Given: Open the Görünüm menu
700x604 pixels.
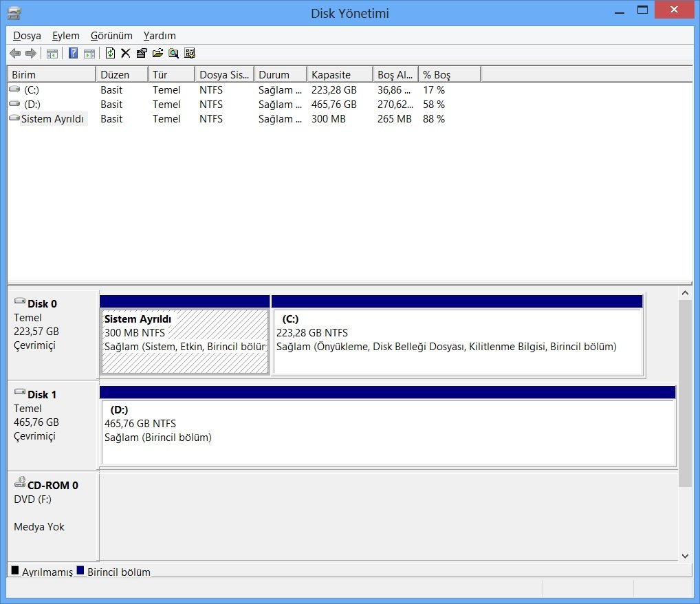Looking at the screenshot, I should [x=111, y=36].
